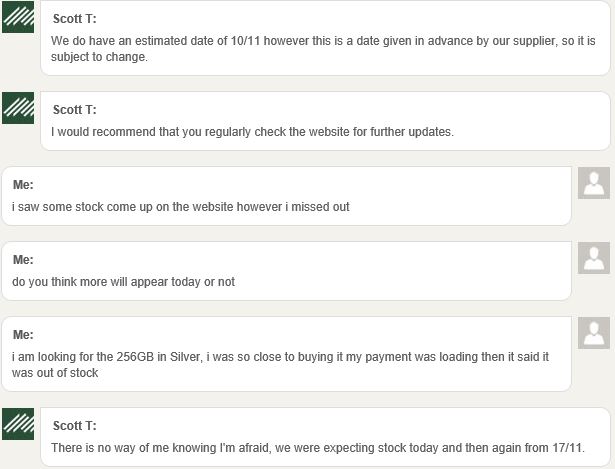Viewport: 615px width, 469px height.
Task: Click Scott T's avatar beside the estimated date message
Action: pos(18,17)
